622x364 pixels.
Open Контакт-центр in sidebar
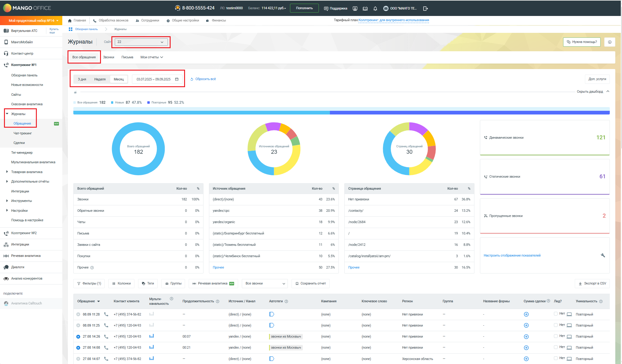click(22, 53)
